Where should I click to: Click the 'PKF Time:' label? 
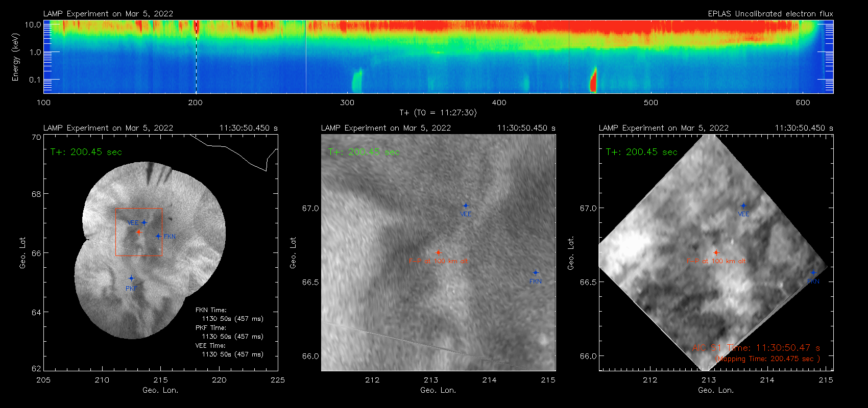point(211,327)
